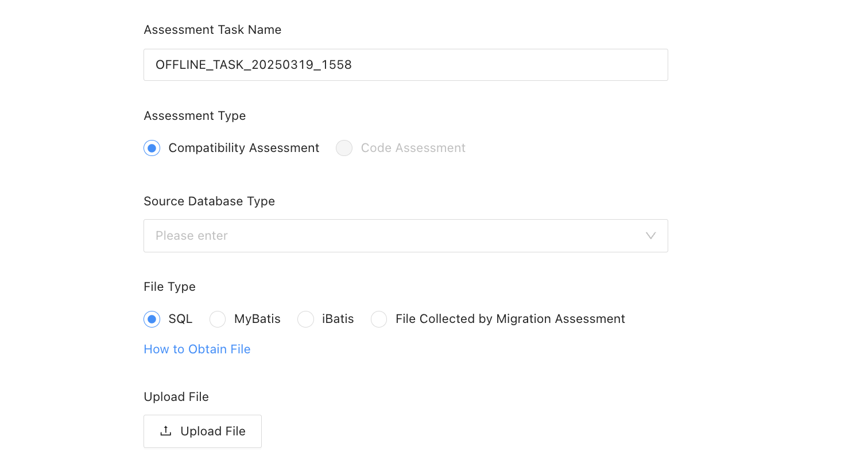This screenshot has width=868, height=452.
Task: Click the Source Database Type heading label
Action: [209, 201]
